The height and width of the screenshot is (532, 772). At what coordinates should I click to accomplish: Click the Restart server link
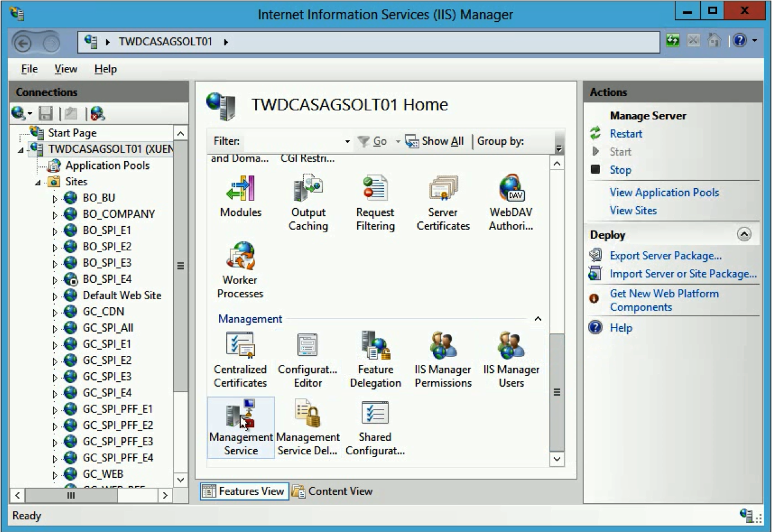coord(626,134)
